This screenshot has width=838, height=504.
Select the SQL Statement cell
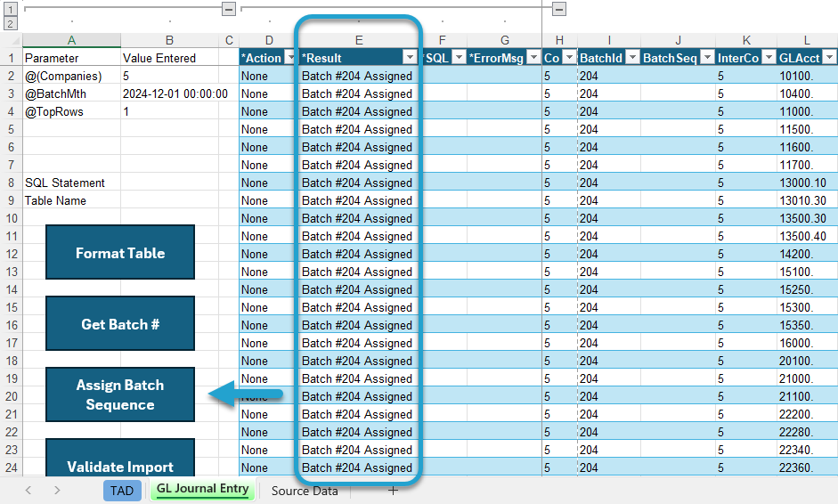[x=71, y=183]
